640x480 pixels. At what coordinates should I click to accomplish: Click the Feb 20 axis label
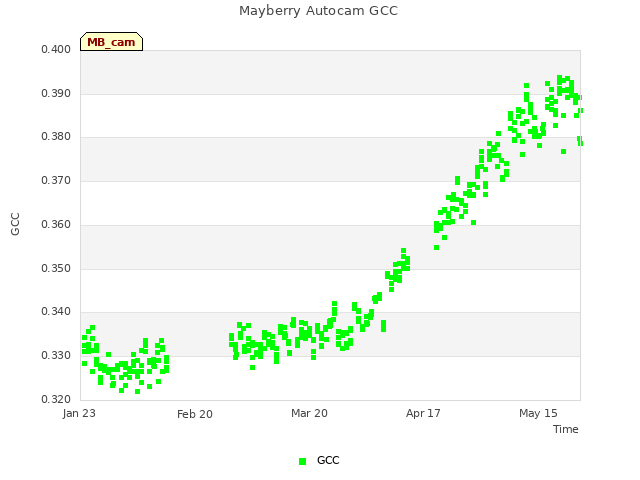click(195, 414)
